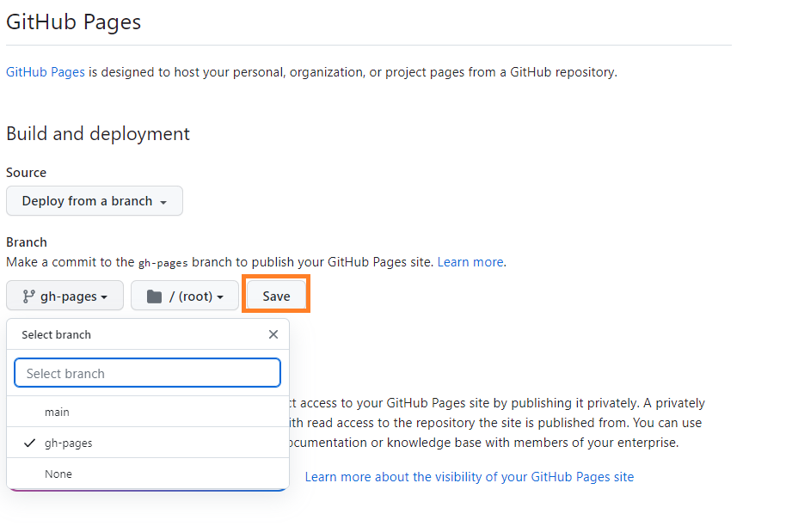Open the GitHub Pages documentation link
Viewport: 792px width, 532px height.
(46, 72)
